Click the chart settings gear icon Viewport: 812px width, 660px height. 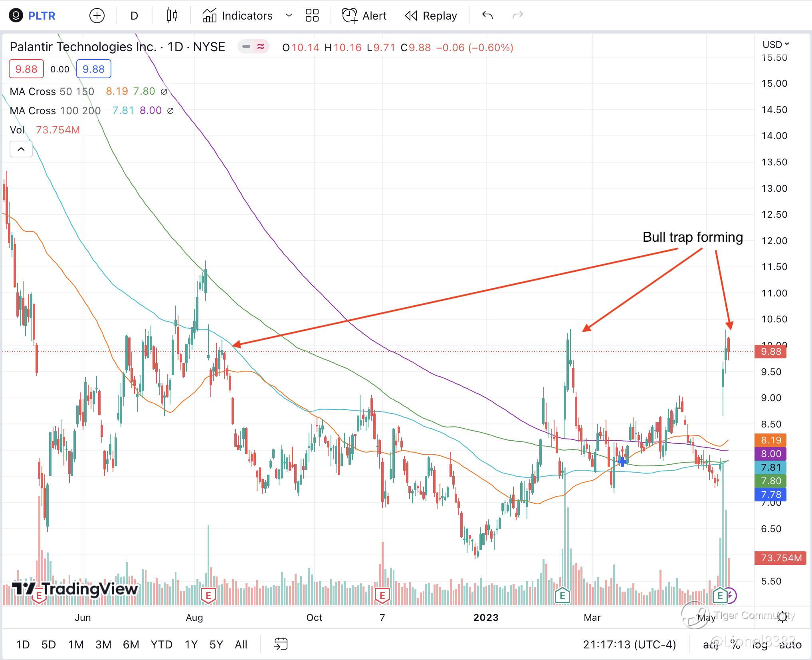pos(782,616)
